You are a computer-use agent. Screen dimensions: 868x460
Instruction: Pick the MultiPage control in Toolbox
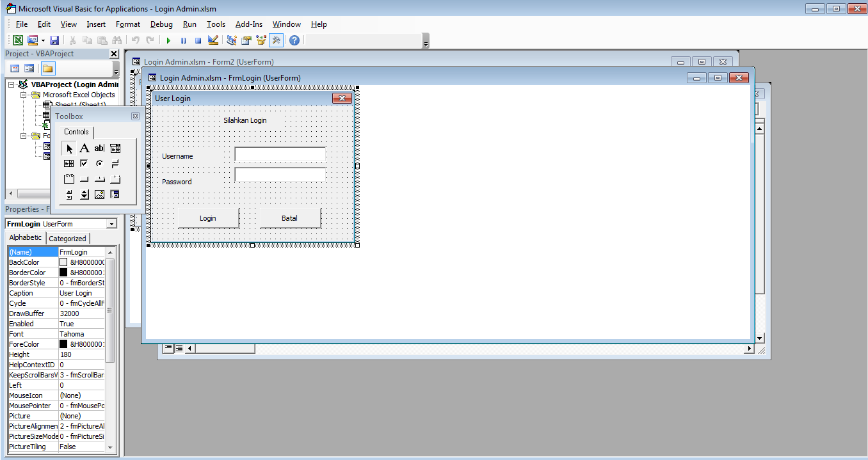click(x=115, y=179)
